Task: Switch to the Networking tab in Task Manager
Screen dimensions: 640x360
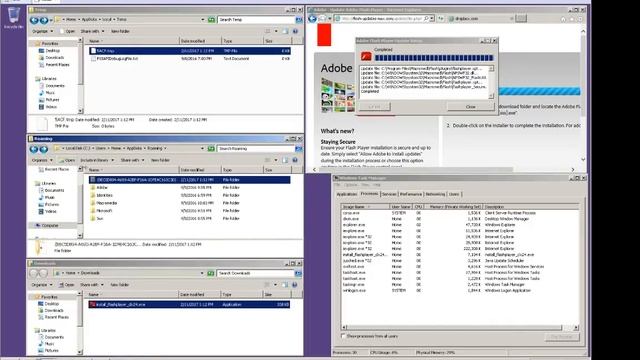Action: [436, 194]
